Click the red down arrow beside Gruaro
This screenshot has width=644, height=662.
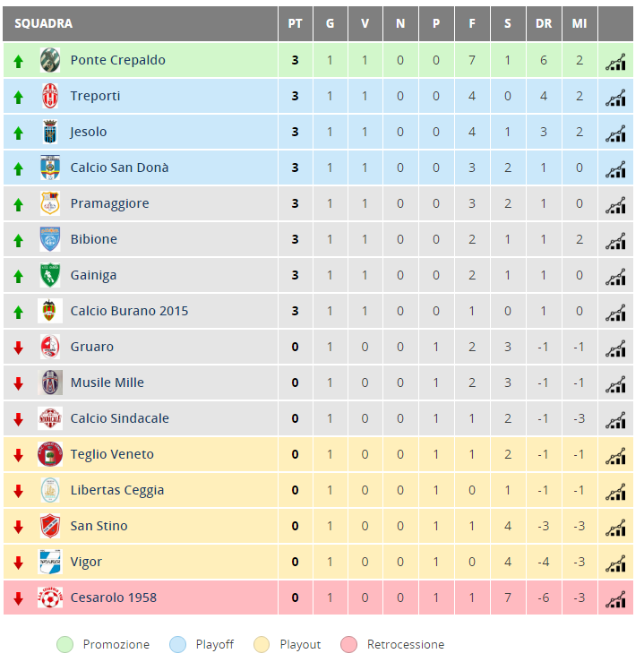18,348
